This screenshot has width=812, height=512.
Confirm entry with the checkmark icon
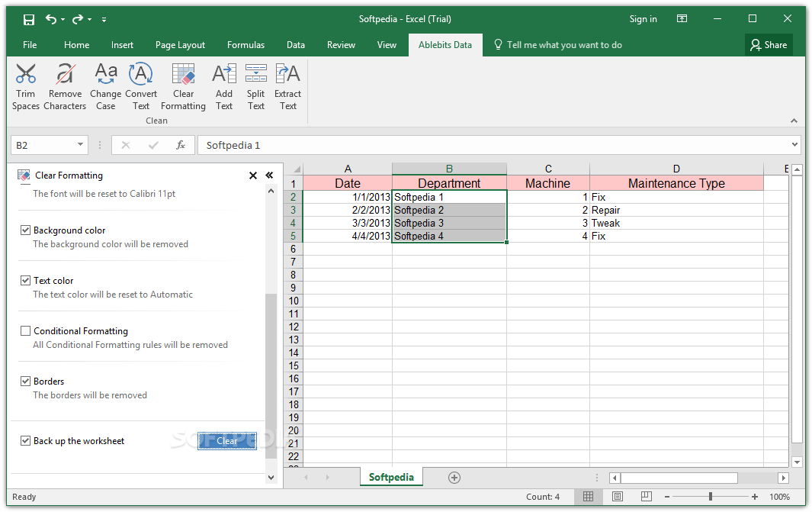[x=153, y=145]
